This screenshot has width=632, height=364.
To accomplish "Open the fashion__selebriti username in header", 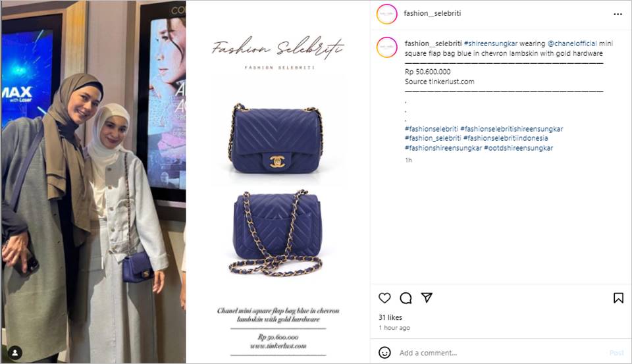I will [432, 13].
